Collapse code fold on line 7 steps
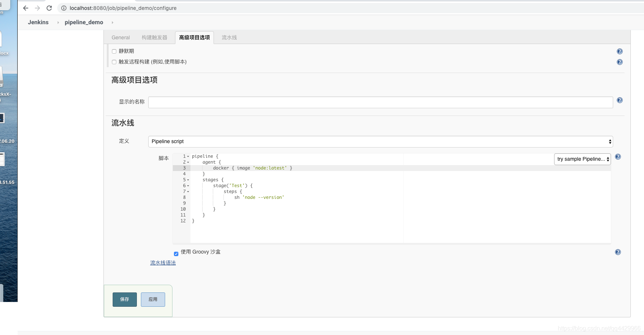Image resolution: width=644 pixels, height=335 pixels. (188, 192)
